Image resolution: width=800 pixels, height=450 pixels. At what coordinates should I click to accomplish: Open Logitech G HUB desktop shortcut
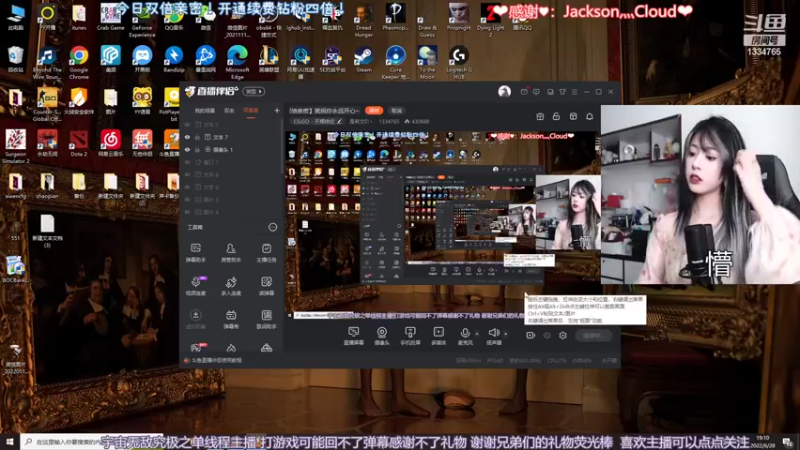point(459,62)
